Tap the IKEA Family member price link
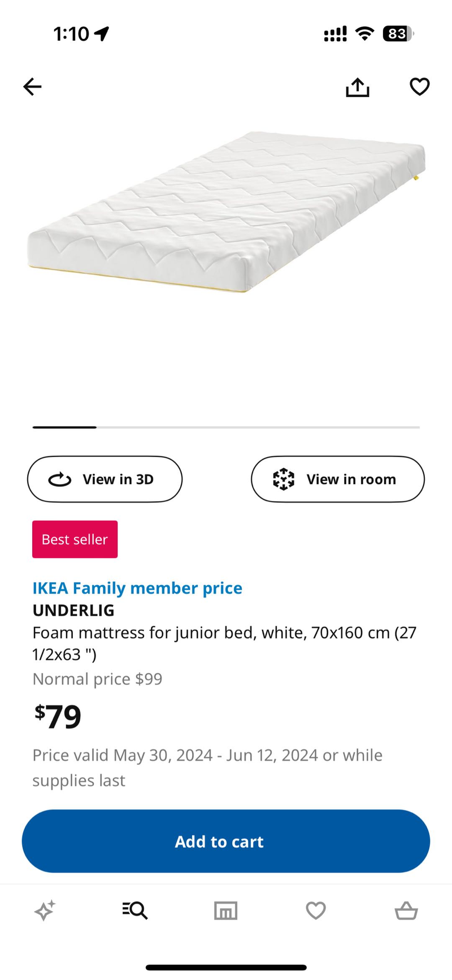 click(x=137, y=588)
